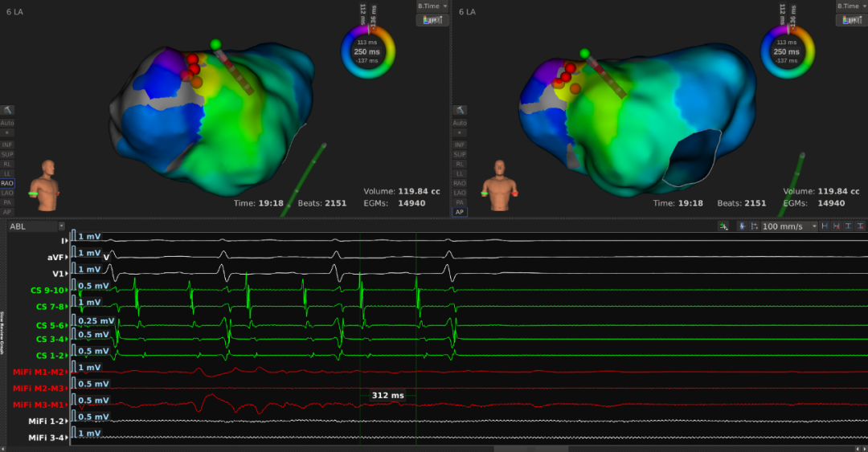868x452 pixels.
Task: Select AP view in right map panel
Action: (459, 212)
